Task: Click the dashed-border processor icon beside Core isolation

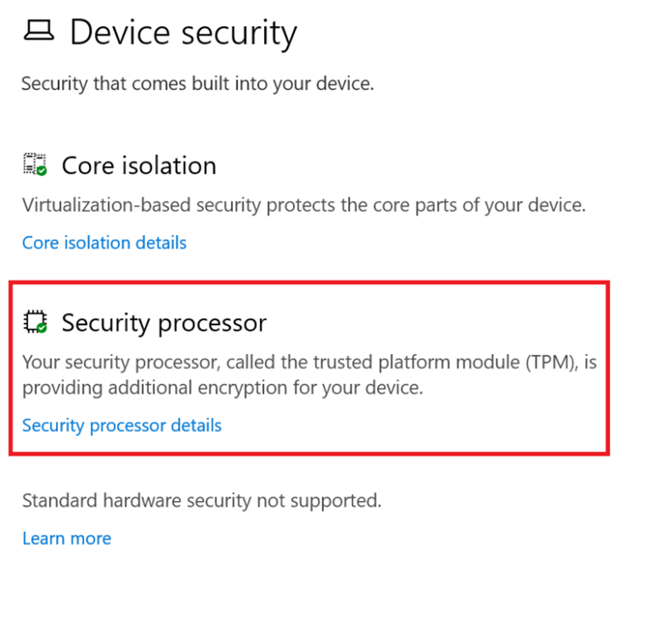Action: (34, 163)
